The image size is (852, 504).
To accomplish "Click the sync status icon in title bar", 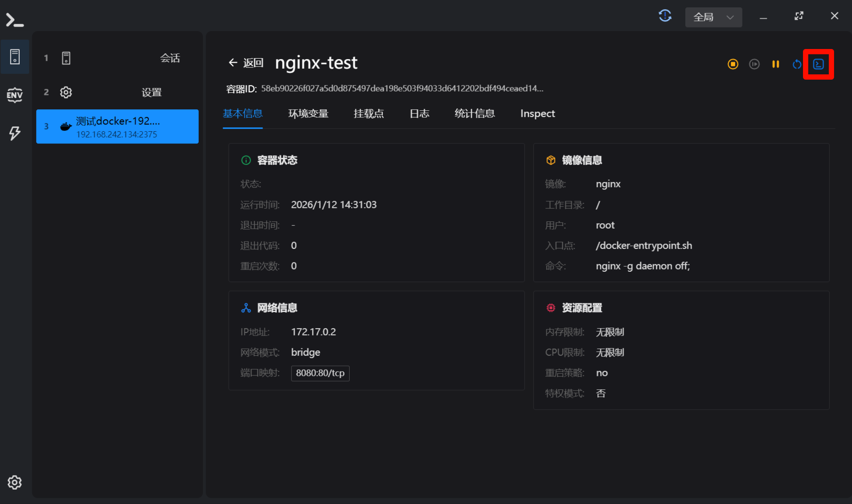I will (665, 16).
